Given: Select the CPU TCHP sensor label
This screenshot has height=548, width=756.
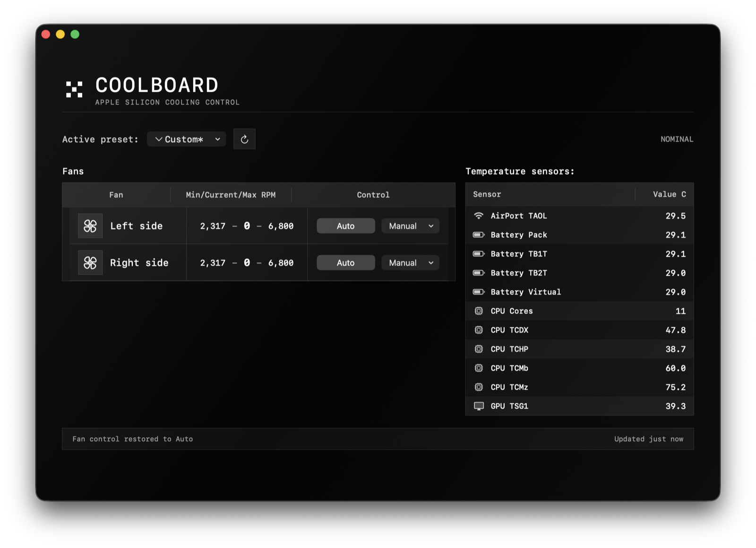Looking at the screenshot, I should click(x=509, y=349).
